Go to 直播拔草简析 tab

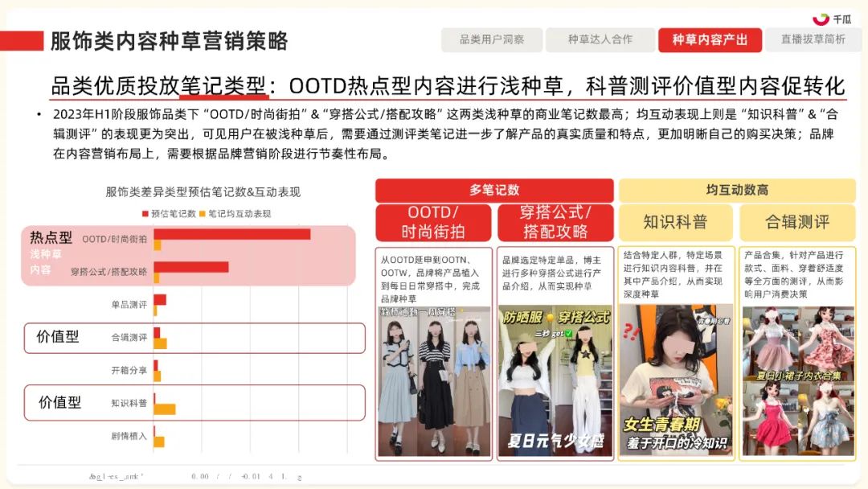point(813,40)
